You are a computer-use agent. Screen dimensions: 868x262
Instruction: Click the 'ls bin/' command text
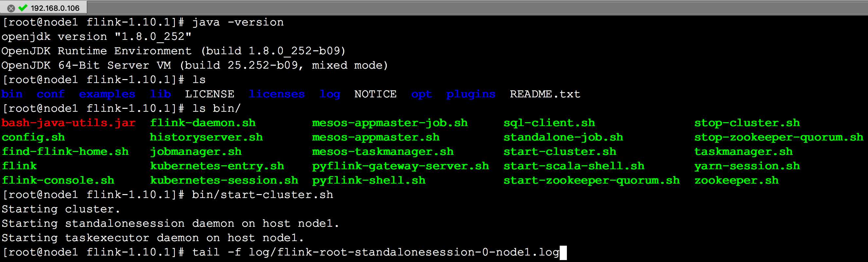click(216, 109)
